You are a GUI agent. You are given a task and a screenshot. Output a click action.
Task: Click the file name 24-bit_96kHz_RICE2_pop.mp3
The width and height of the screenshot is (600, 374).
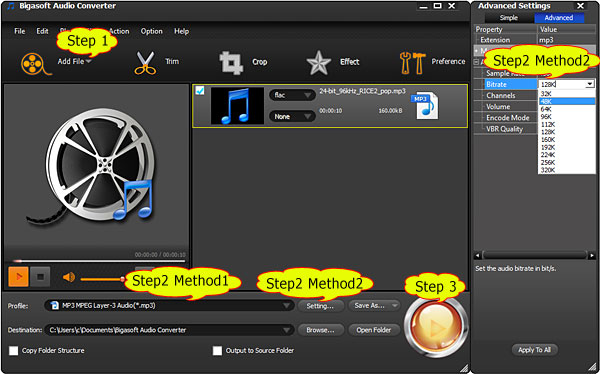[x=362, y=91]
